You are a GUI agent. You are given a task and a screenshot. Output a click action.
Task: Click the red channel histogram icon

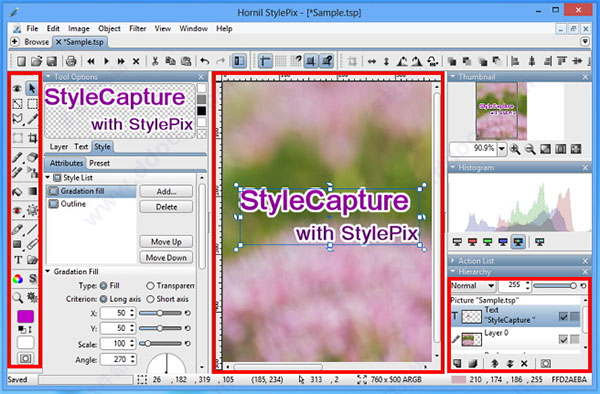point(472,242)
